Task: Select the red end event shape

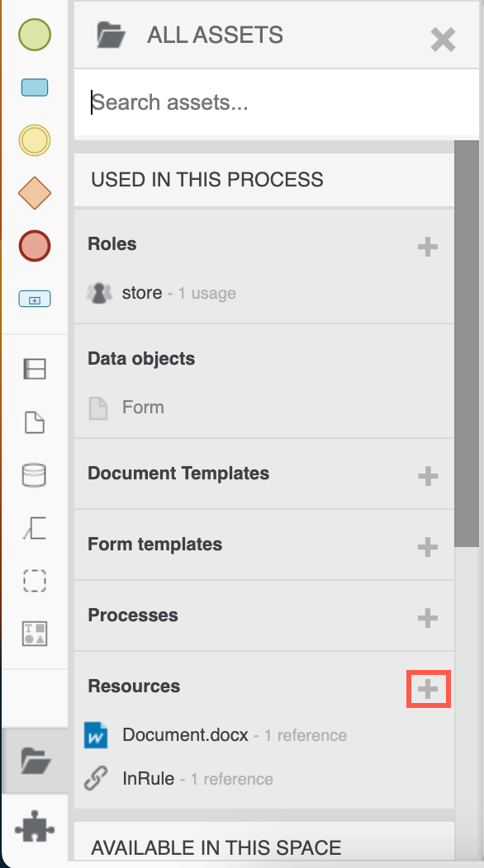Action: coord(35,246)
